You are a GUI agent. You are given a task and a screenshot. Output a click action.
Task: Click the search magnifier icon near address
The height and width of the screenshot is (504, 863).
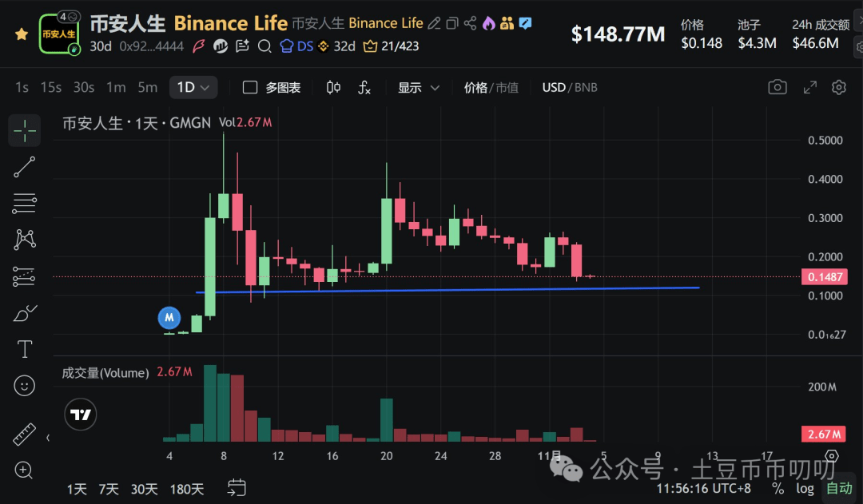264,46
